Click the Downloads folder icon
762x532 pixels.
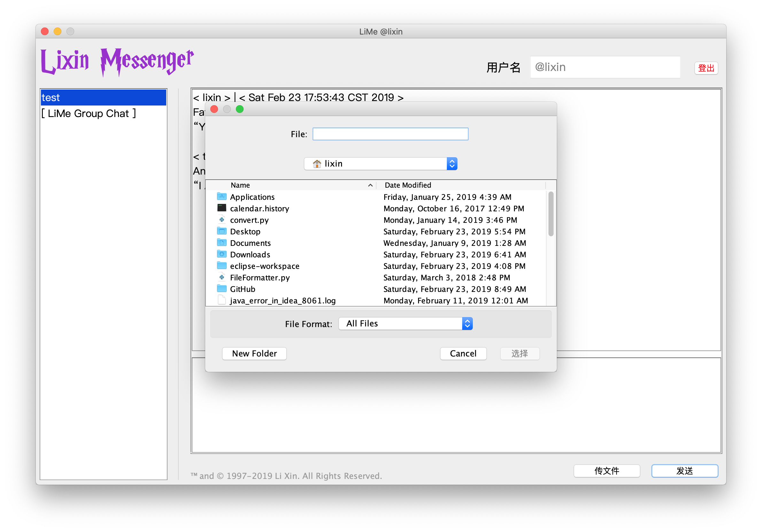pyautogui.click(x=222, y=254)
